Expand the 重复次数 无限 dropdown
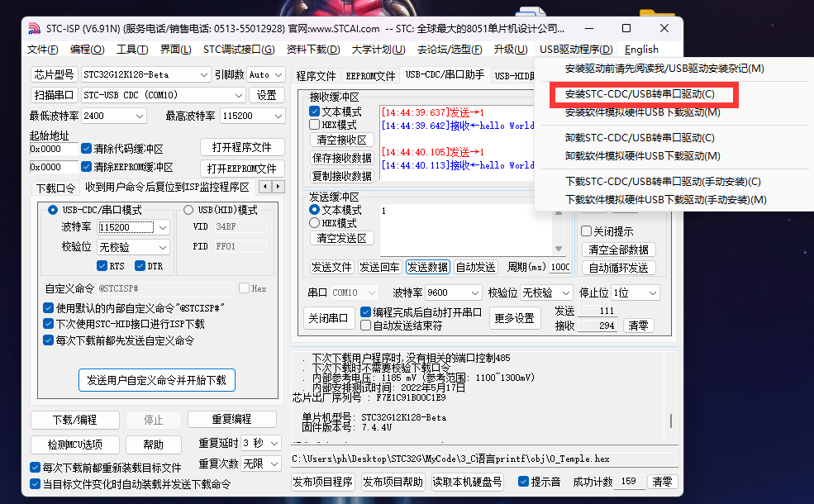 pyautogui.click(x=274, y=464)
